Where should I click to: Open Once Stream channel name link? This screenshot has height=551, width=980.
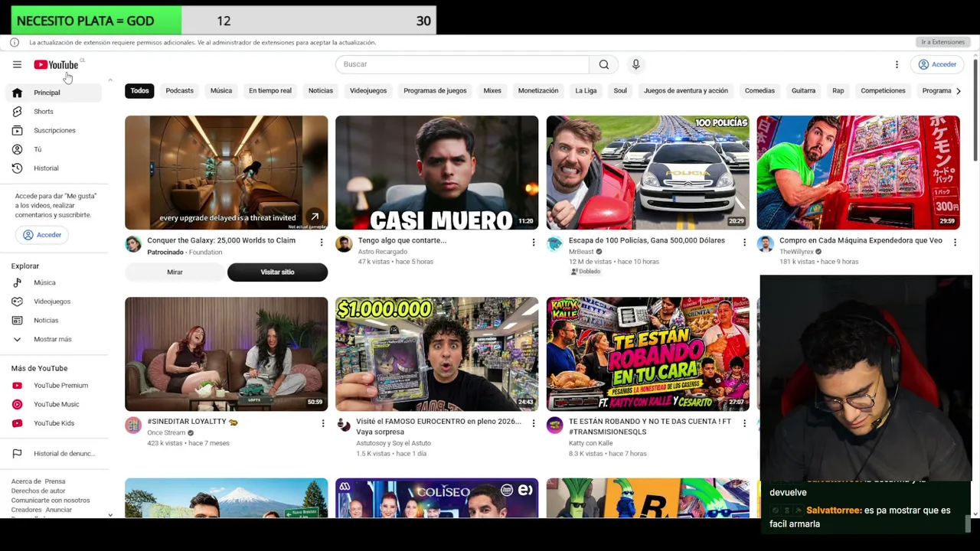pos(166,433)
